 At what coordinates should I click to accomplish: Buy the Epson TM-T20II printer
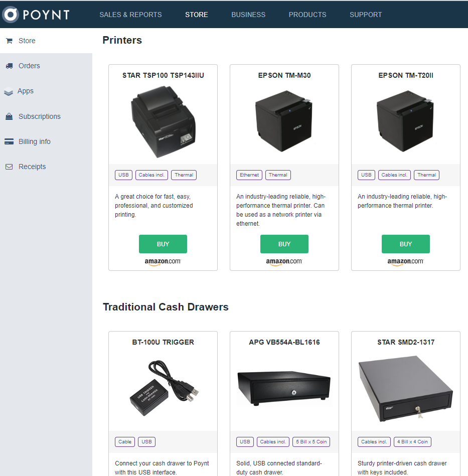(x=406, y=244)
